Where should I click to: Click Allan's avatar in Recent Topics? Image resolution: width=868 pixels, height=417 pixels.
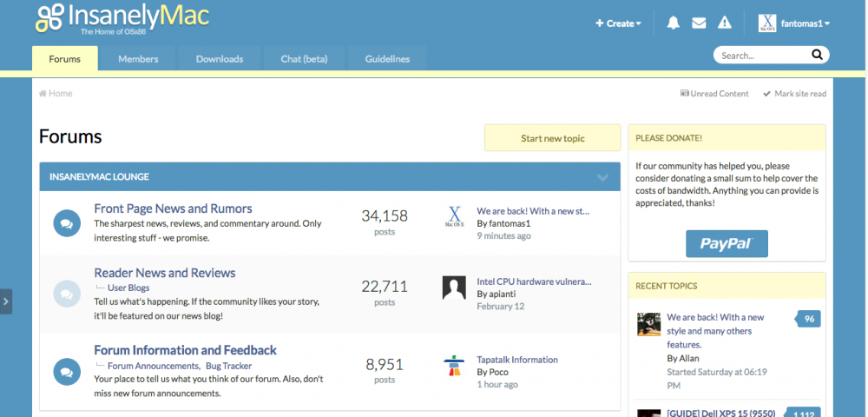click(648, 324)
